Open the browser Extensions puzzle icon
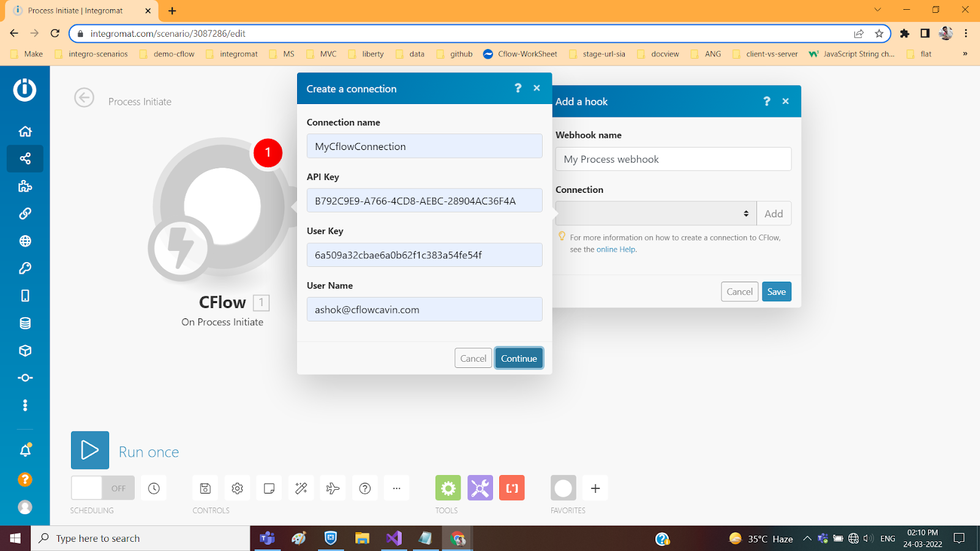The height and width of the screenshot is (551, 980). (x=905, y=34)
